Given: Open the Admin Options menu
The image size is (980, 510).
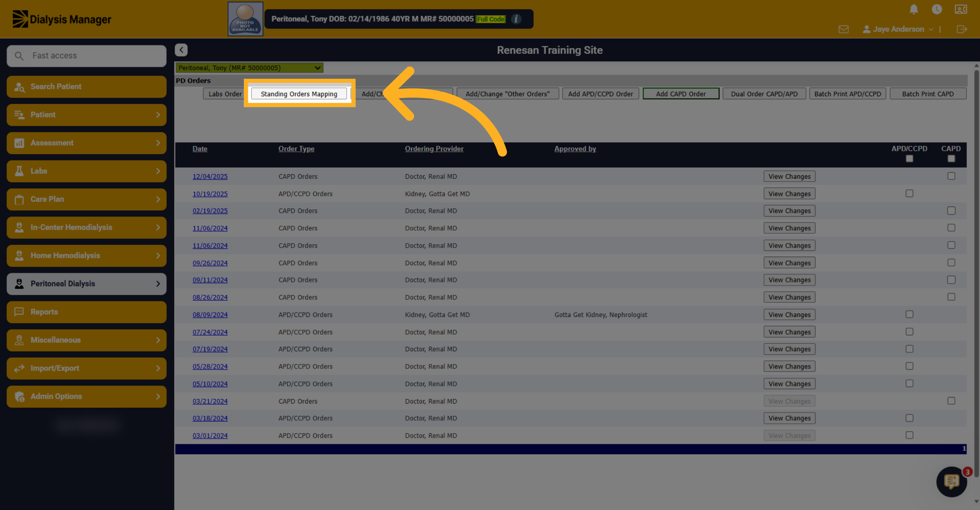Looking at the screenshot, I should pos(87,396).
